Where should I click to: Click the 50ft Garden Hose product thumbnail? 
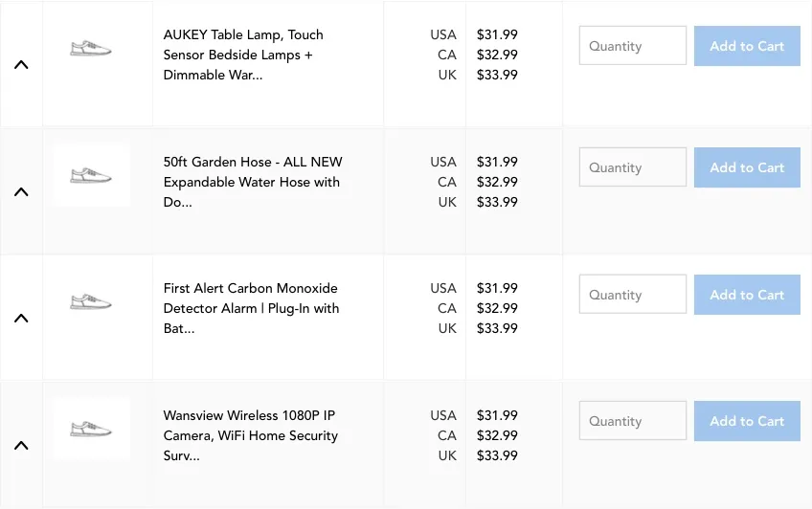(91, 175)
